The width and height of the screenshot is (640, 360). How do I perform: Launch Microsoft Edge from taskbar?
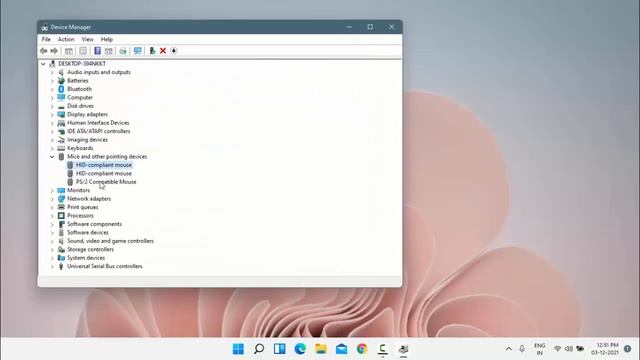tap(300, 349)
